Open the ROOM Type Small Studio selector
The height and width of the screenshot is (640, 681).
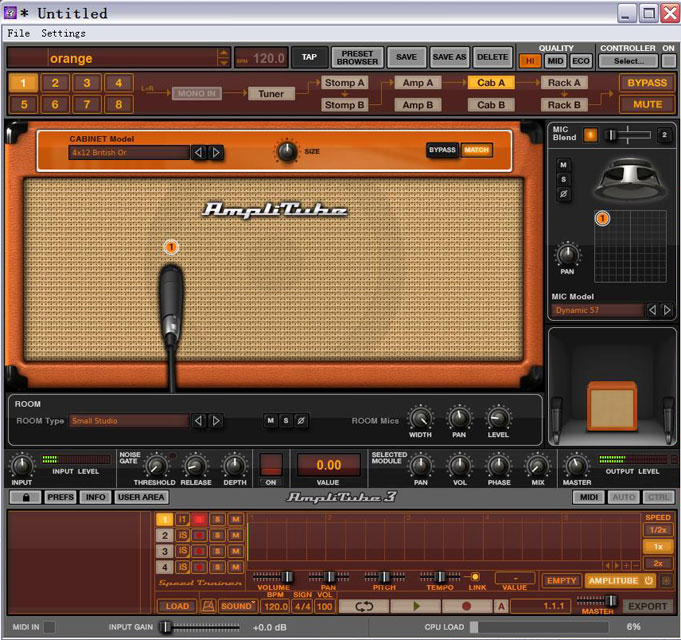[x=128, y=421]
